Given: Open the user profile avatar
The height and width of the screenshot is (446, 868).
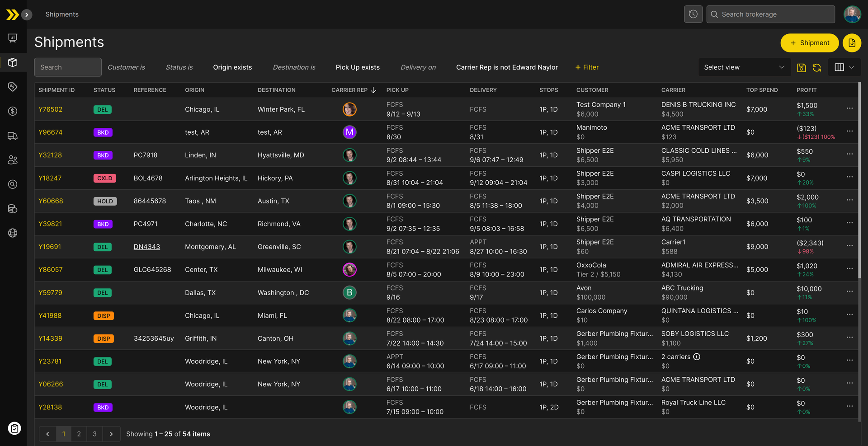Looking at the screenshot, I should (852, 14).
